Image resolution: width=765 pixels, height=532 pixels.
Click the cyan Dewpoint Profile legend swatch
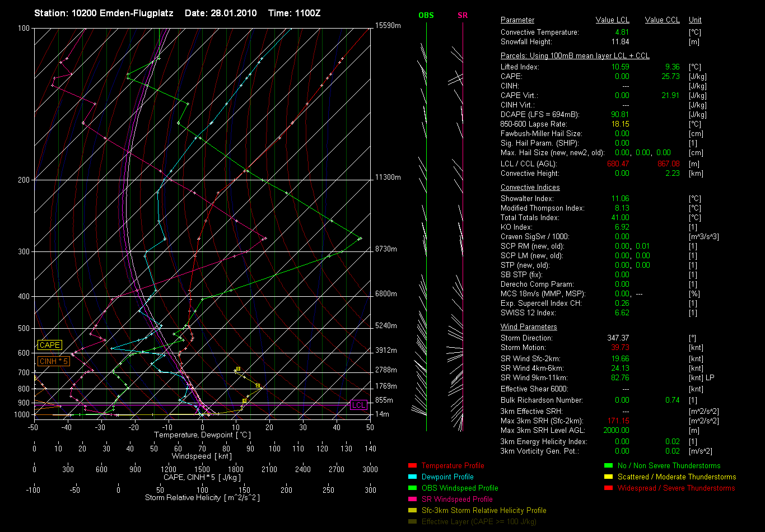413,477
